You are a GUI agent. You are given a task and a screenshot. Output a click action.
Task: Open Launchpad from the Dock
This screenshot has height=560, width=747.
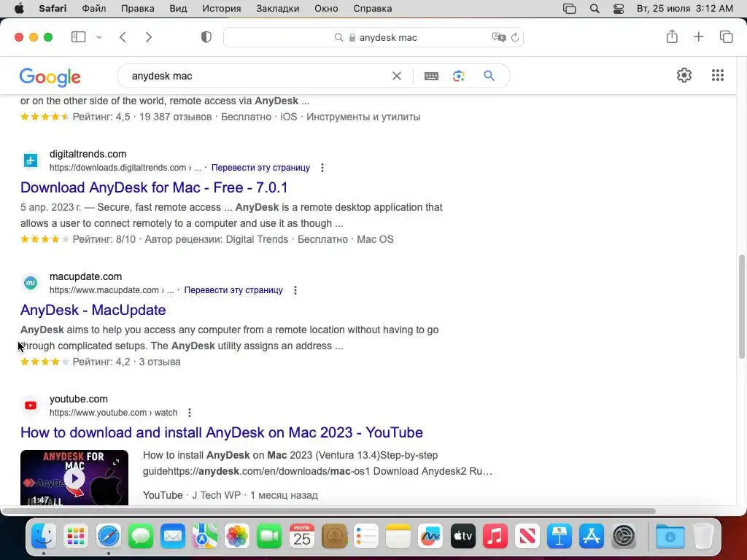[x=76, y=537]
